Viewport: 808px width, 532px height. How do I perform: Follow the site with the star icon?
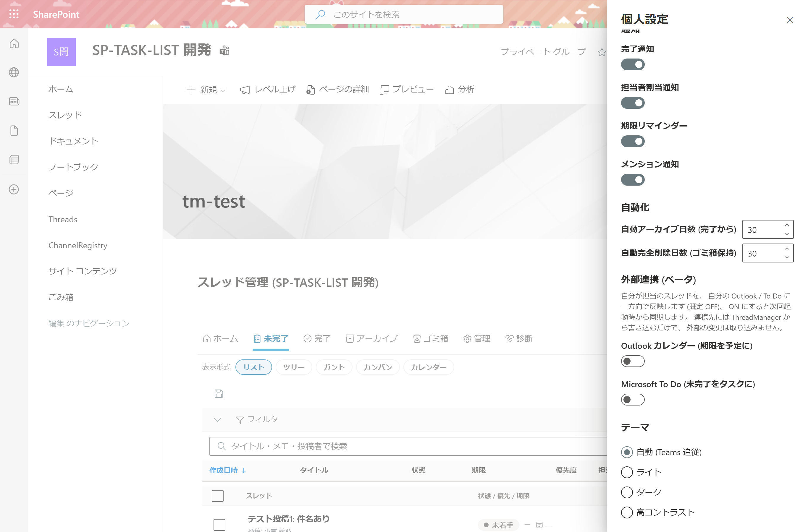coord(602,52)
